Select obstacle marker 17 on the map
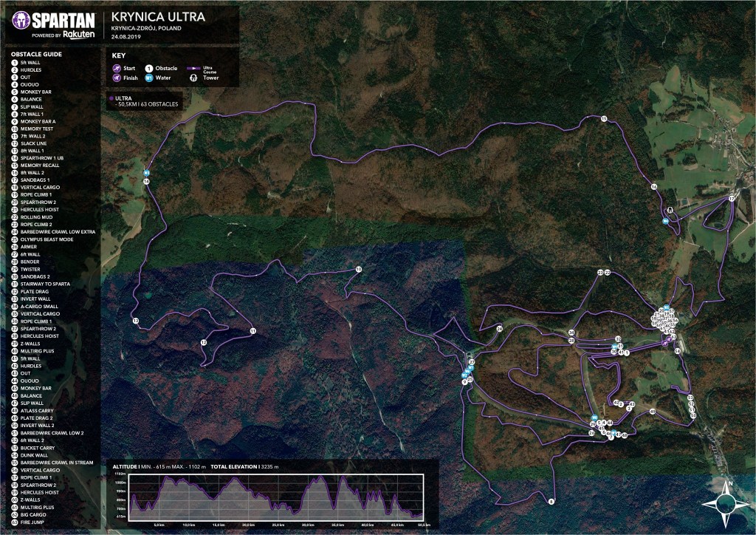This screenshot has height=535, width=756. [x=731, y=199]
